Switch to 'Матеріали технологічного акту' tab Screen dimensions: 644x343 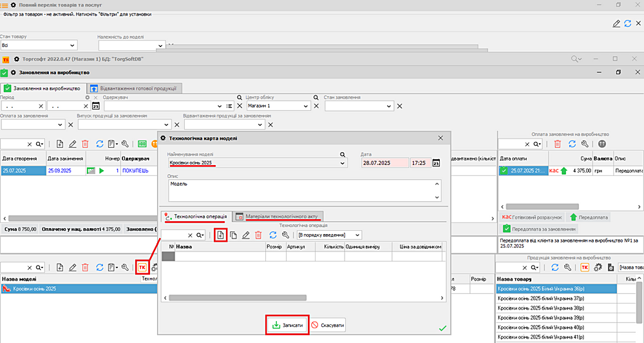click(x=278, y=216)
